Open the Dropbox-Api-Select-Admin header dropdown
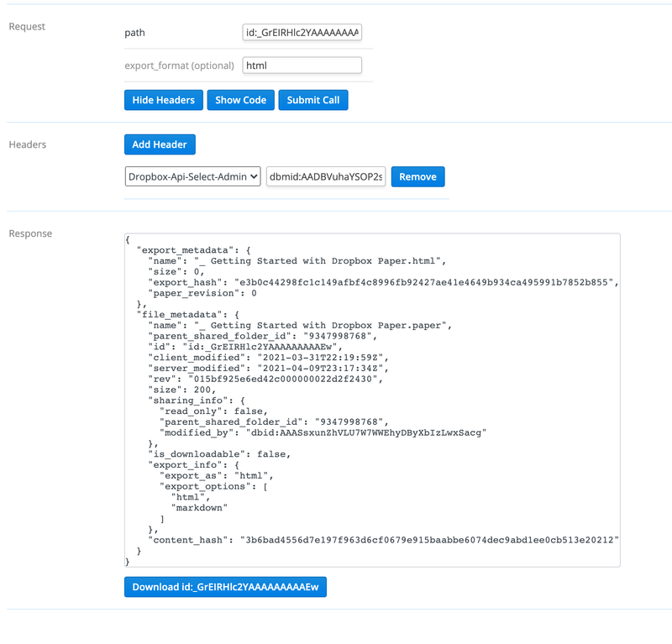This screenshot has width=672, height=644. tap(192, 177)
